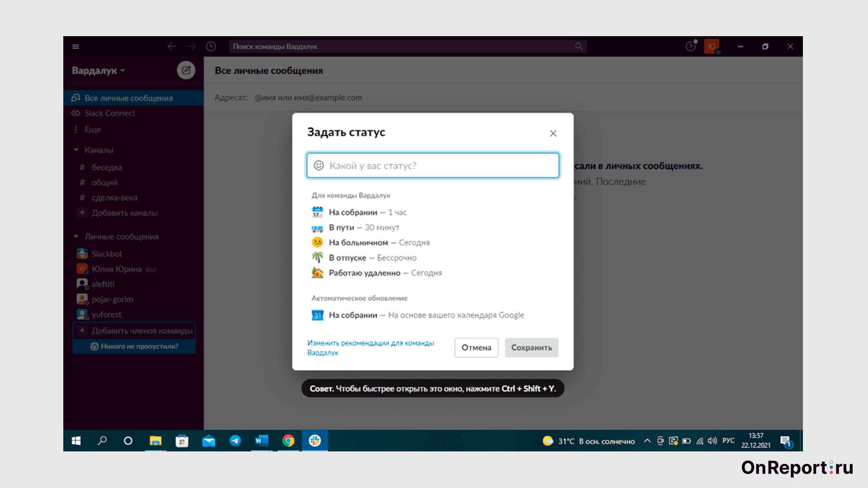Open Еще in the sidebar
868x488 pixels.
pyautogui.click(x=133, y=130)
